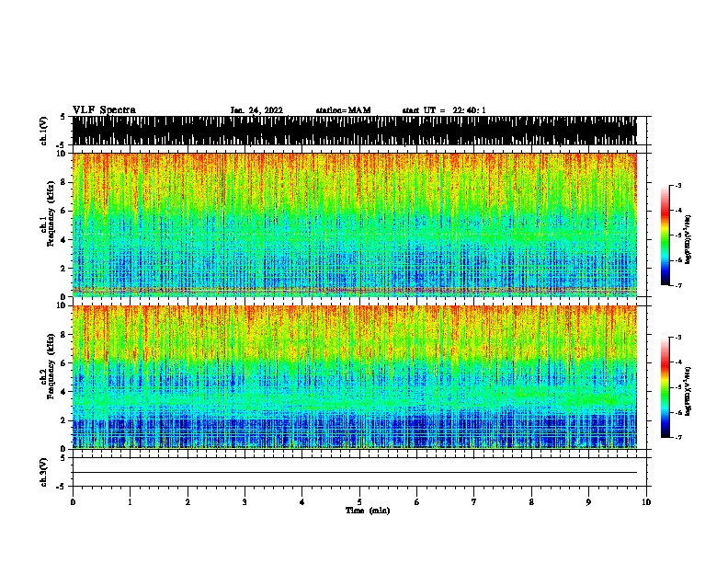Click the "station=MAM" header label
This screenshot has height=563, width=728.
point(343,110)
